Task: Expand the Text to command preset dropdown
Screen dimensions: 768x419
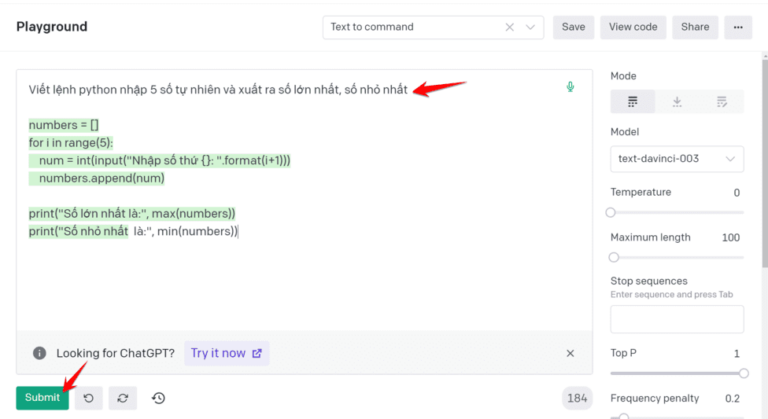Action: 530,27
